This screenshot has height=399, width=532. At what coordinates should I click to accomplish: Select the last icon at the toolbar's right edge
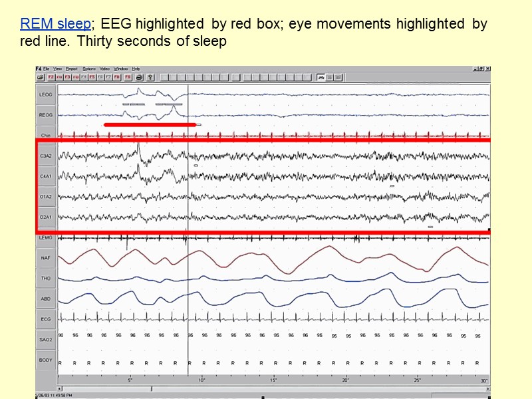click(x=337, y=77)
